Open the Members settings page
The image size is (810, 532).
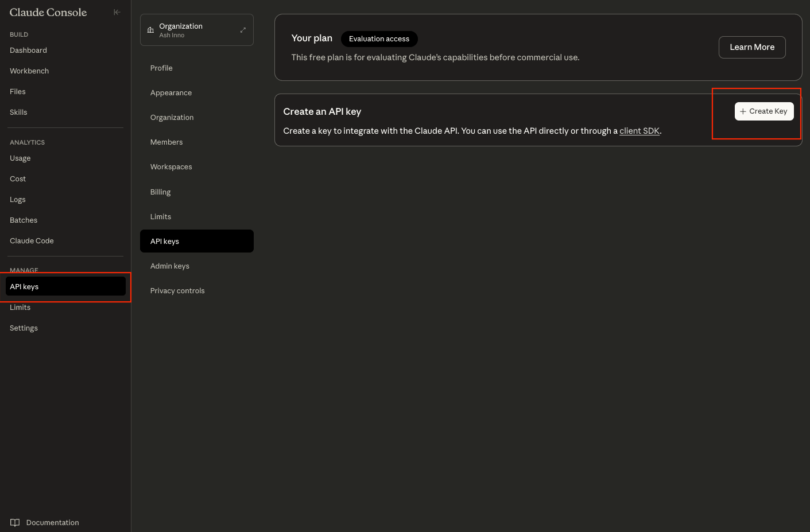pyautogui.click(x=166, y=142)
